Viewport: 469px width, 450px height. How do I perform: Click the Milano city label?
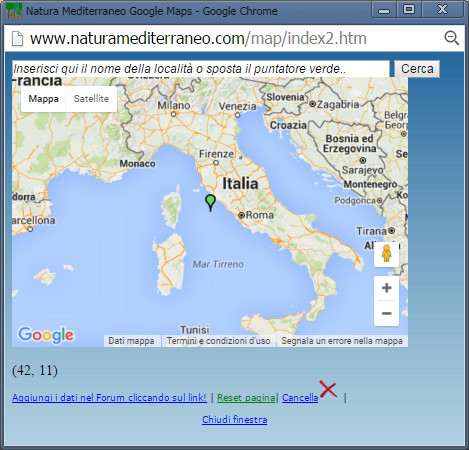click(x=174, y=105)
